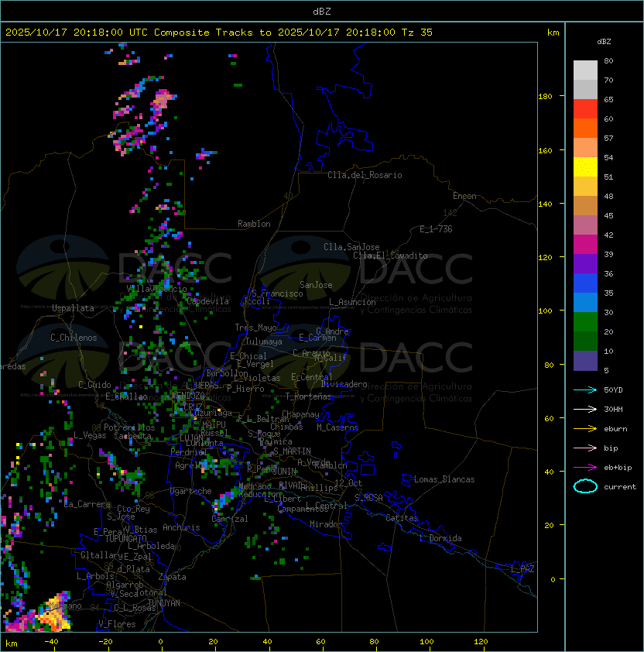This screenshot has width=644, height=652.
Task: Select the dusty pink 45-42 dBZ swatch
Action: point(585,225)
